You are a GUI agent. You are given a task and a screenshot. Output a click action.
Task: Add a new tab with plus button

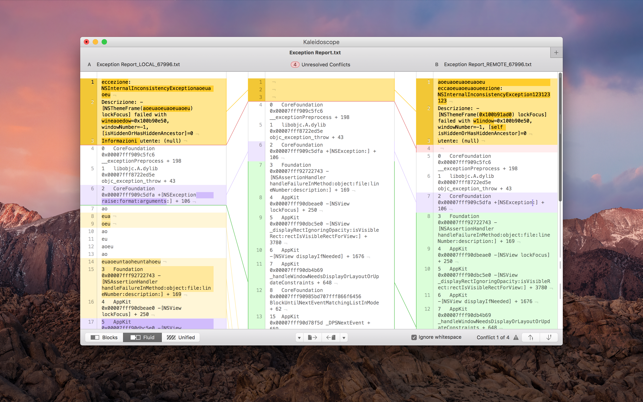556,52
